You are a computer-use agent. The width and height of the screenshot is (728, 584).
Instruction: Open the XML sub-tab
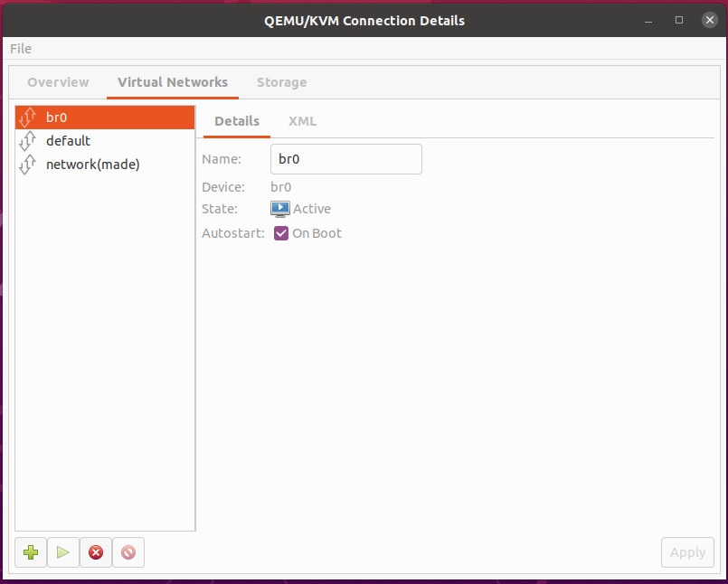302,121
